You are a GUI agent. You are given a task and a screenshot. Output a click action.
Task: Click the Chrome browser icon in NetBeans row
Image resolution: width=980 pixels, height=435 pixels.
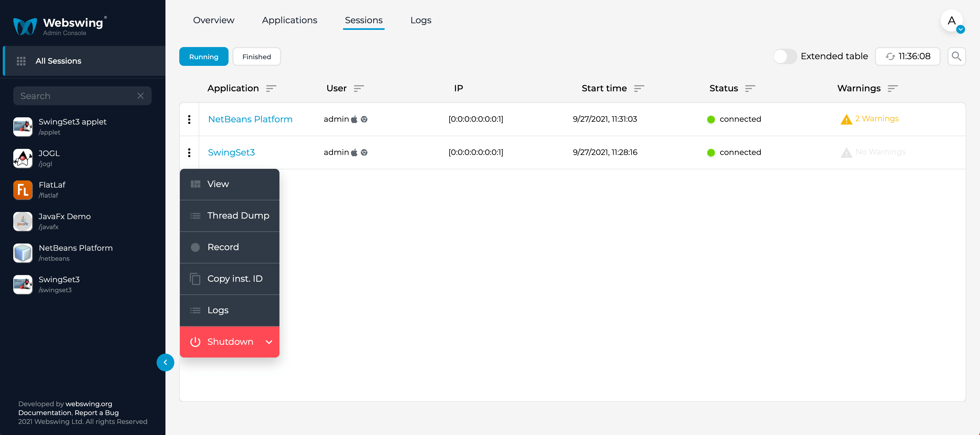(x=364, y=120)
